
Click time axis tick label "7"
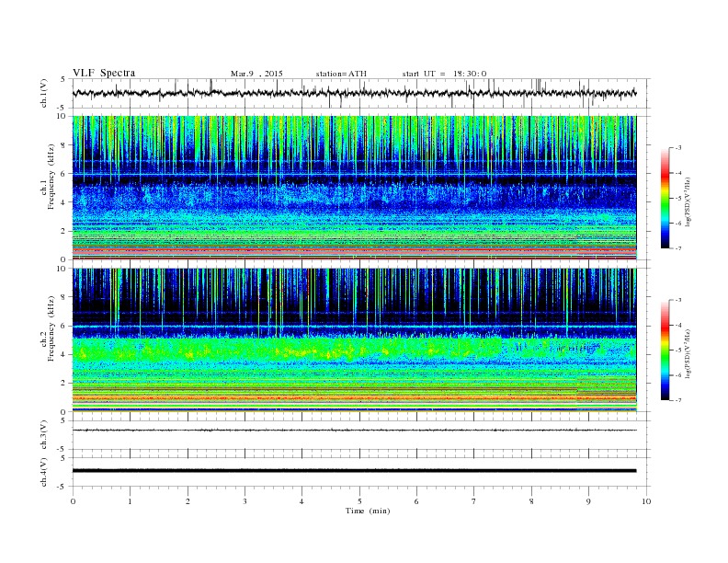(474, 501)
